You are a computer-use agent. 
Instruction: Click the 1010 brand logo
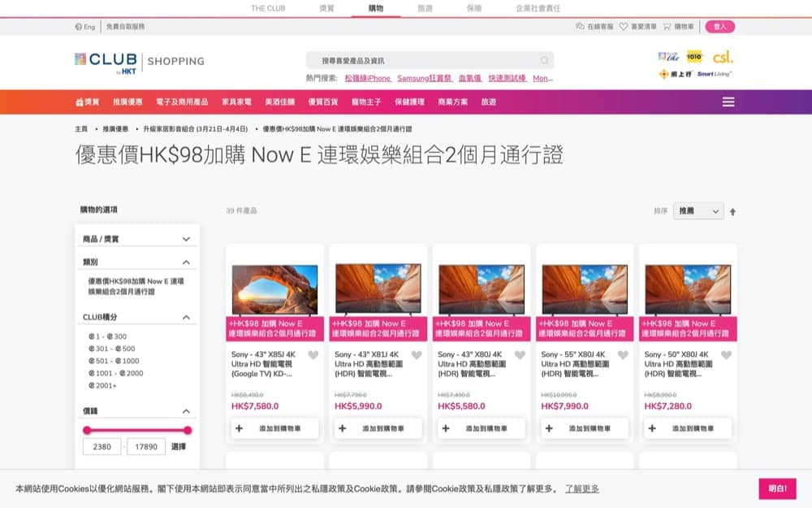[694, 57]
